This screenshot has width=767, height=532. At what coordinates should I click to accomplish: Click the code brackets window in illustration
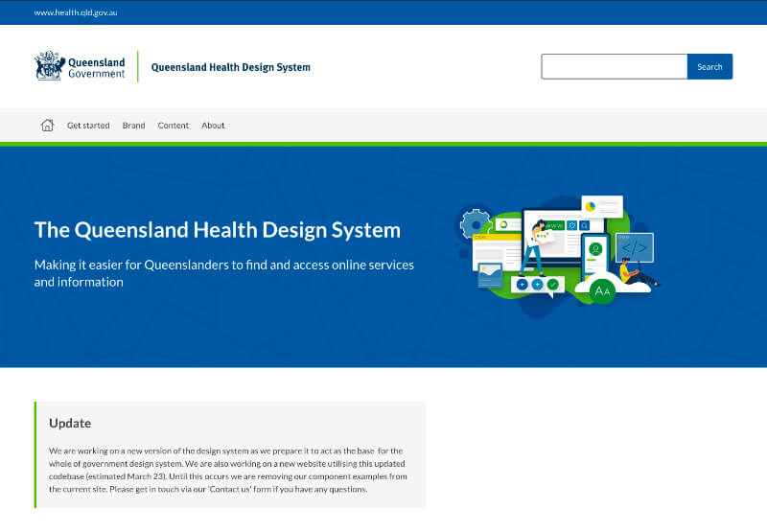634,247
